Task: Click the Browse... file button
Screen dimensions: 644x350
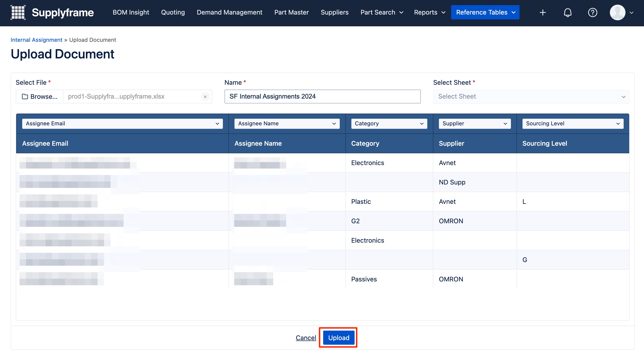Action: click(39, 97)
